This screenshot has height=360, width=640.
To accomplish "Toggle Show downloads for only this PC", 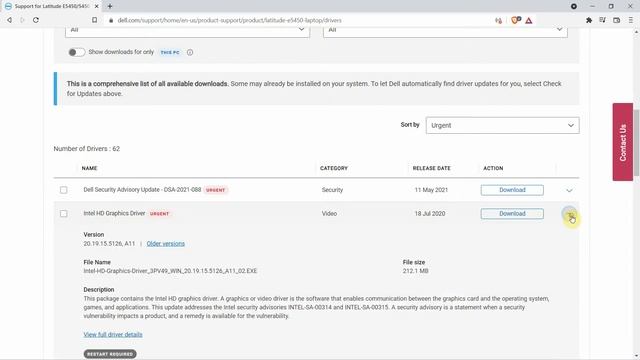I will (76, 52).
